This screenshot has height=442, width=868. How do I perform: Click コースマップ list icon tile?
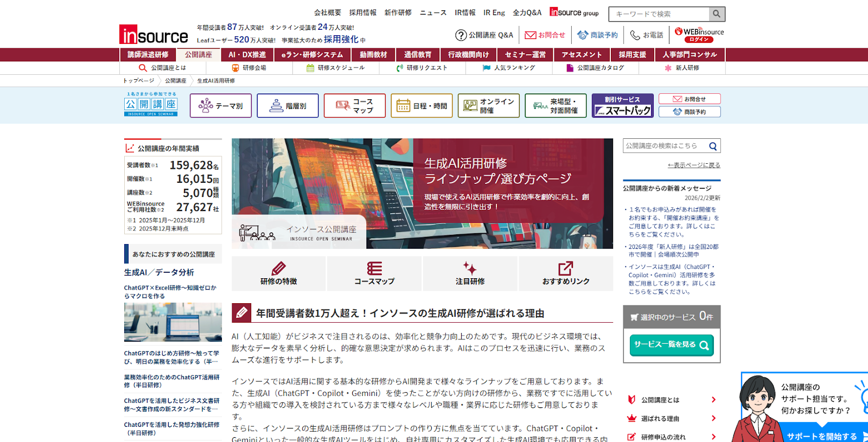(x=374, y=274)
